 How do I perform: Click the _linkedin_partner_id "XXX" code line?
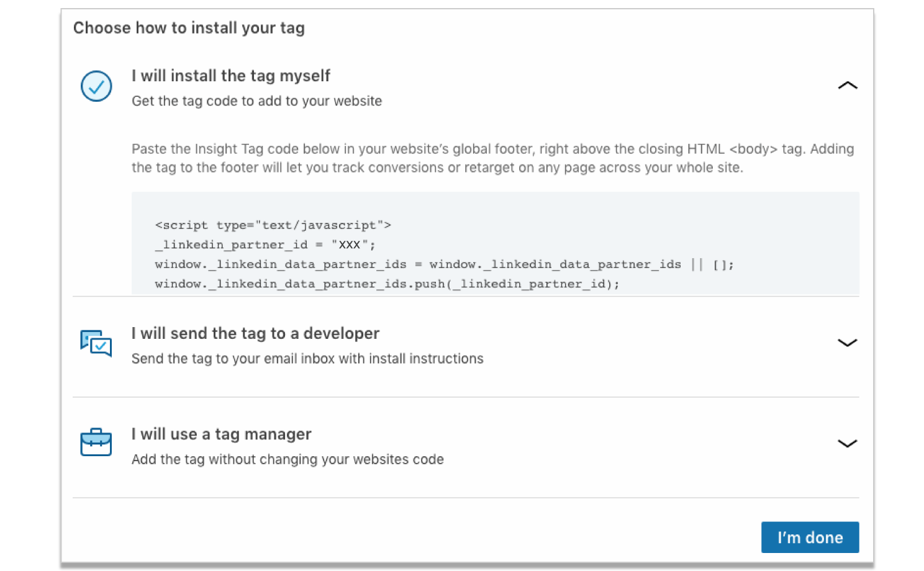(x=266, y=245)
